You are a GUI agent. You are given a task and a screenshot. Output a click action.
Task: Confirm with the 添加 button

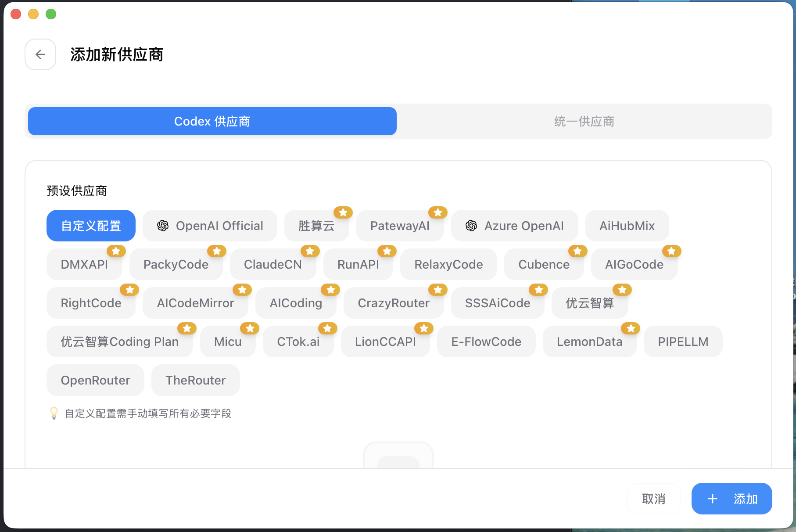732,499
